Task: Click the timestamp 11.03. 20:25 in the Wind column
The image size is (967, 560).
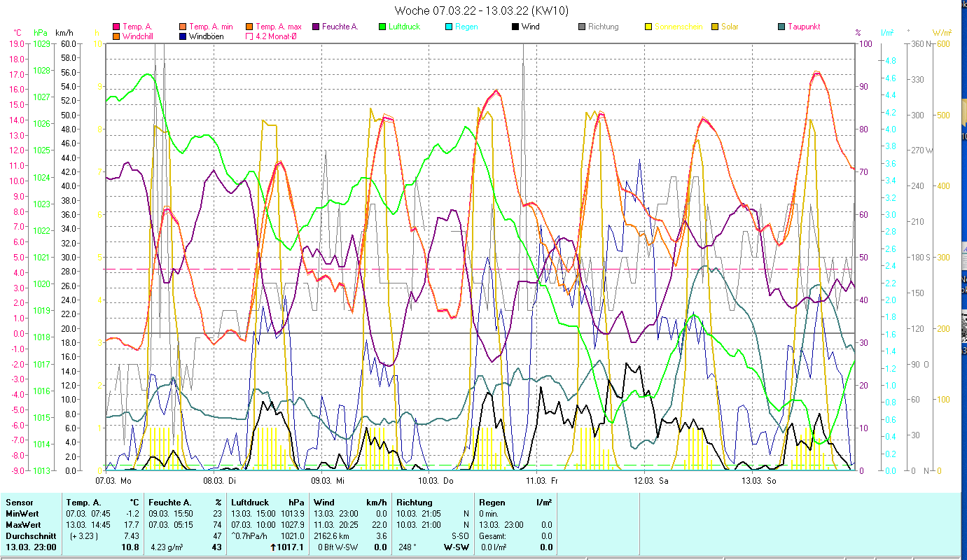Action: (337, 525)
